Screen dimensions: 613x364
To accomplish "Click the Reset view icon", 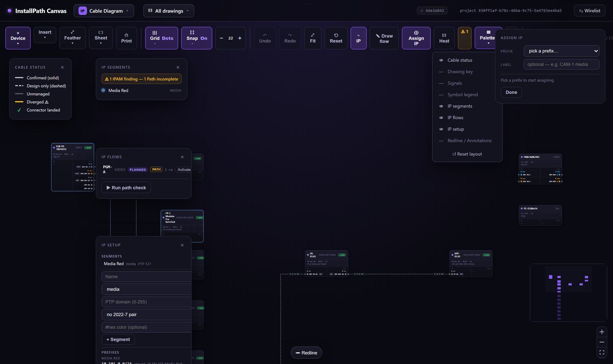I will pos(336,38).
